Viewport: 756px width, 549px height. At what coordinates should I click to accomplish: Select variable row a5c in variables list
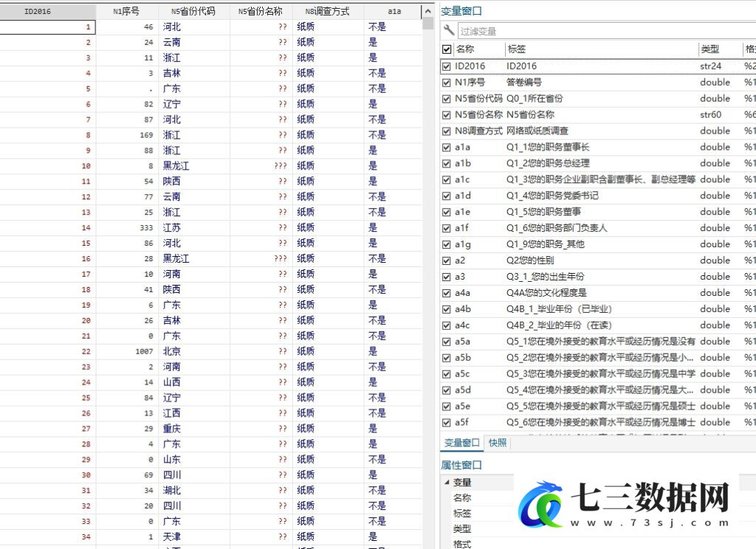[x=598, y=374]
